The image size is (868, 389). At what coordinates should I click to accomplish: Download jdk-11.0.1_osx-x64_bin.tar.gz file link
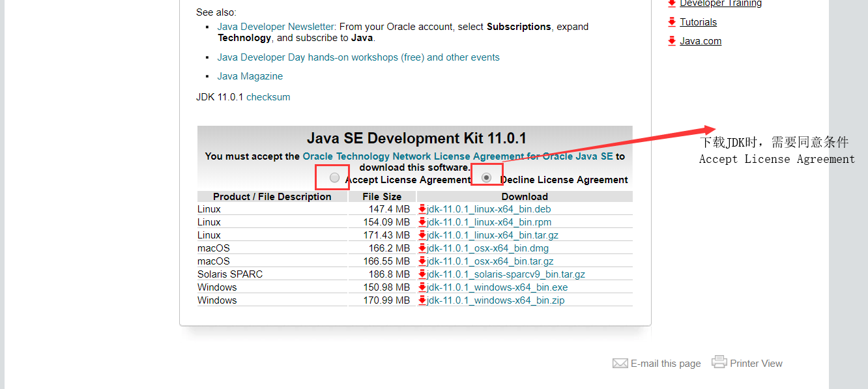[490, 261]
